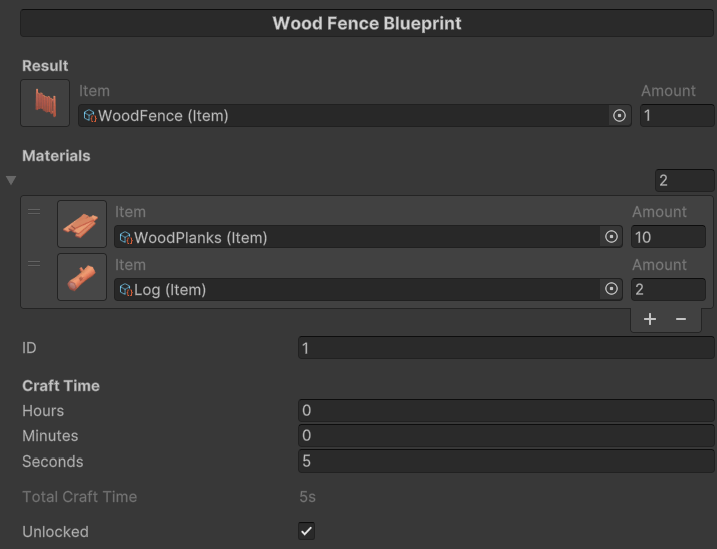Click the Materials list size field
The height and width of the screenshot is (549, 717).
[x=684, y=181]
